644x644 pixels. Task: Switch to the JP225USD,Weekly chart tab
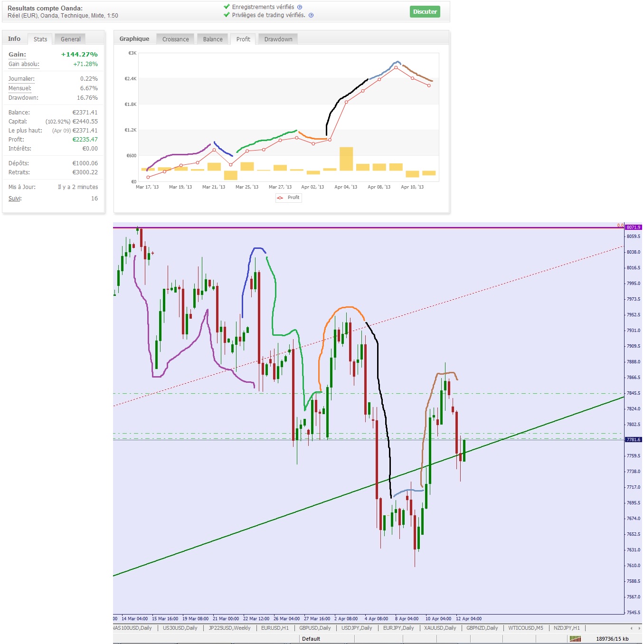229,628
